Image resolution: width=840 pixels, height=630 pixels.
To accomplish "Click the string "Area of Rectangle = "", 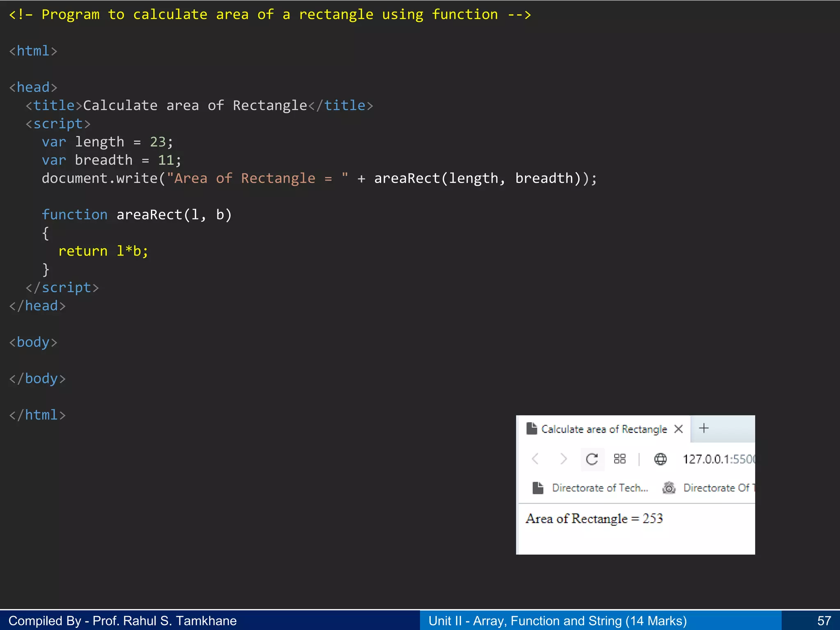I will [x=258, y=178].
